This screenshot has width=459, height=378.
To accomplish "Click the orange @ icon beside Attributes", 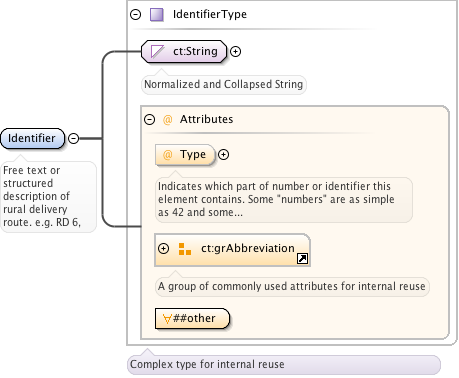I will [x=168, y=119].
